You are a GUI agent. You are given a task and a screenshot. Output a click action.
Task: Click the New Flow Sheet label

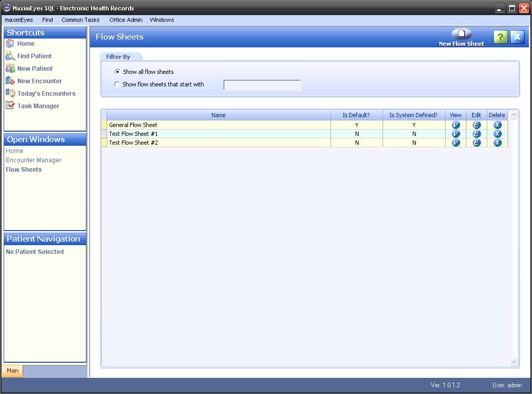pyautogui.click(x=461, y=44)
